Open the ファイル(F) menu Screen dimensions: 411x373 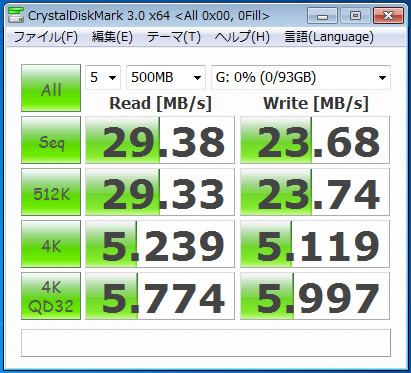[x=46, y=37]
